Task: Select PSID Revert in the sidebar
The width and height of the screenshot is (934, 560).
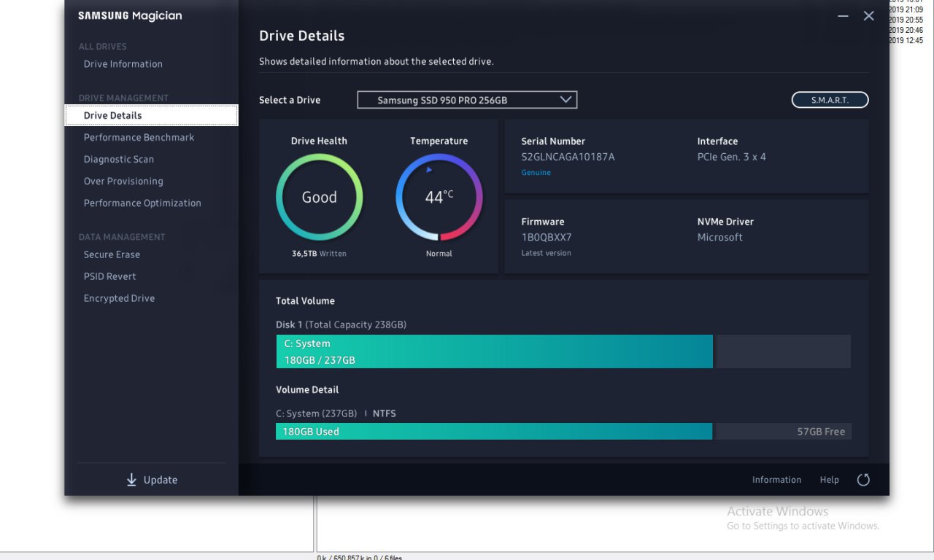Action: (x=110, y=276)
